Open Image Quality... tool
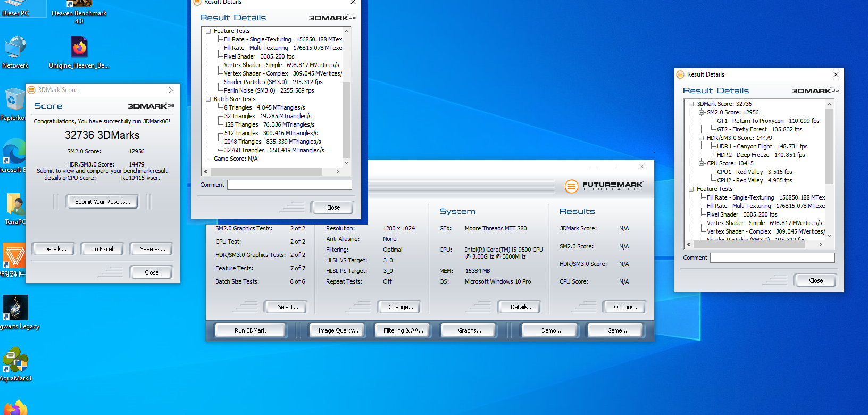Image resolution: width=868 pixels, height=415 pixels. coord(338,330)
